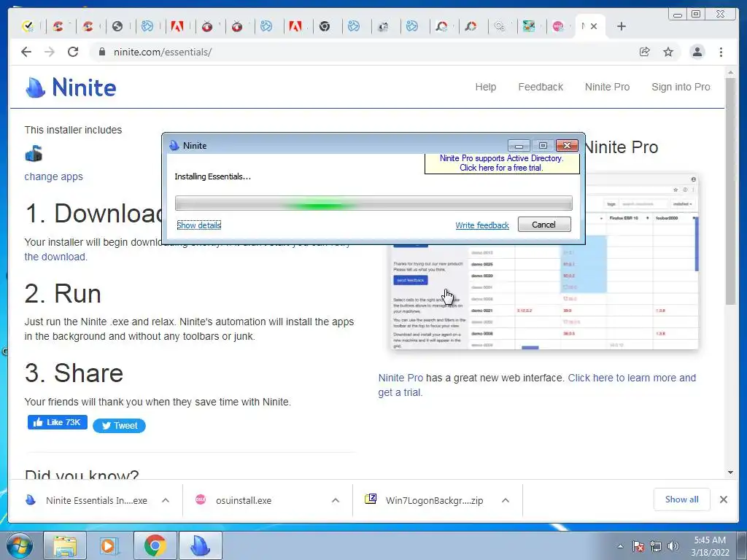Switch to the first tab with yellow check icon
The width and height of the screenshot is (747, 560).
point(28,26)
